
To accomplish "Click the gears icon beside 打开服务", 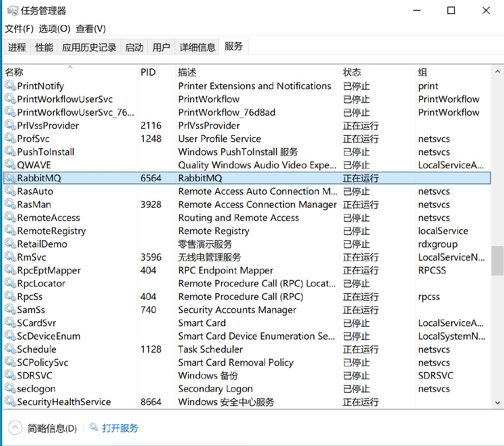I will click(x=94, y=427).
